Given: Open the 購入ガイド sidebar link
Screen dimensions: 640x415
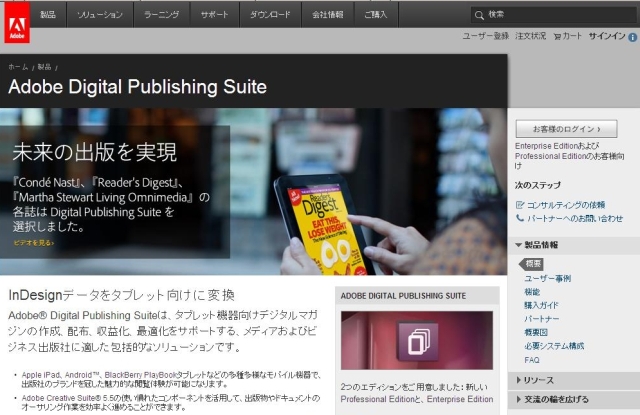Looking at the screenshot, I should (541, 305).
